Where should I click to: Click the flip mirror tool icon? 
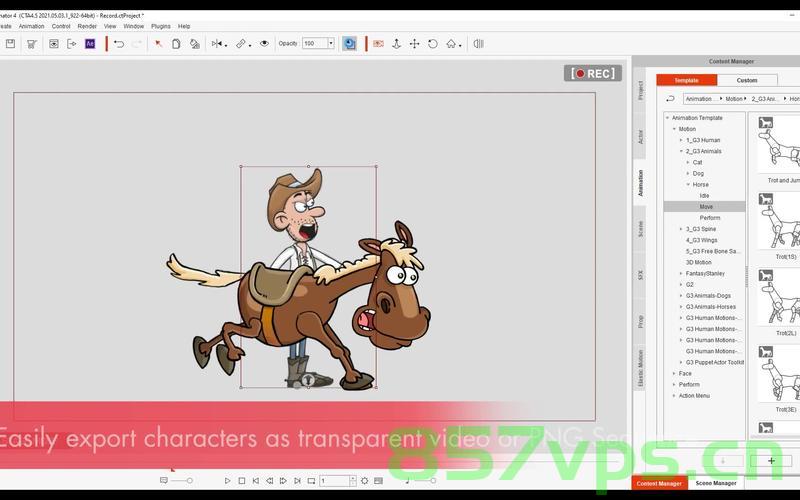tap(217, 44)
